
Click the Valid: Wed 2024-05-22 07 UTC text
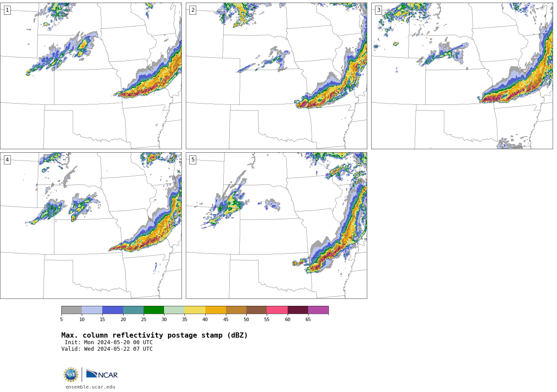tap(107, 349)
